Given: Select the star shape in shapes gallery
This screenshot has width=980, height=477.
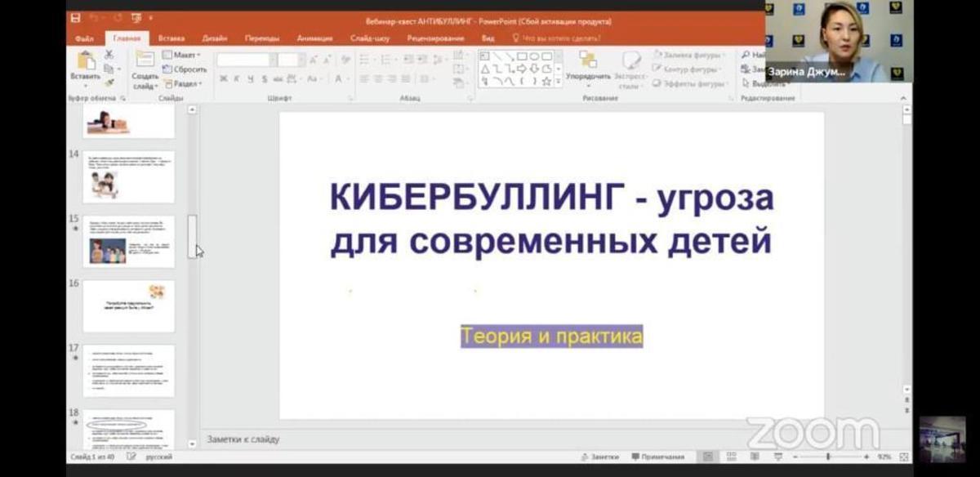Looking at the screenshot, I should click(546, 82).
